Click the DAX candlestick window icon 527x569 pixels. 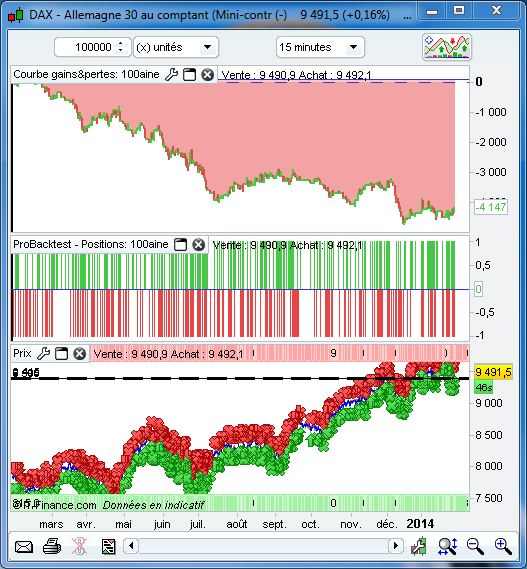coord(16,15)
